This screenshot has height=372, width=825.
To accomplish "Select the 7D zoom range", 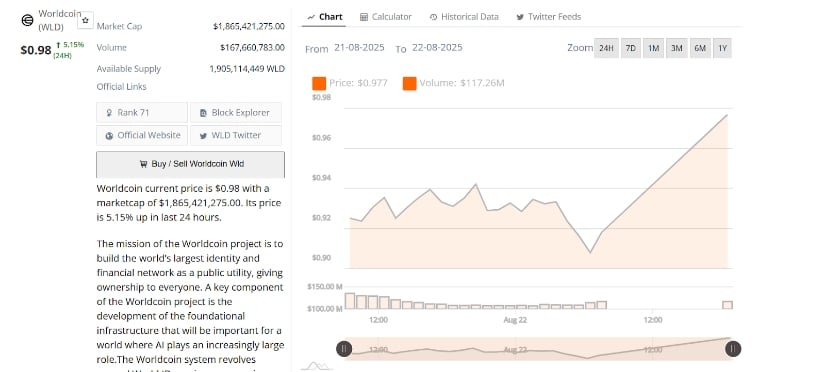I will [630, 48].
